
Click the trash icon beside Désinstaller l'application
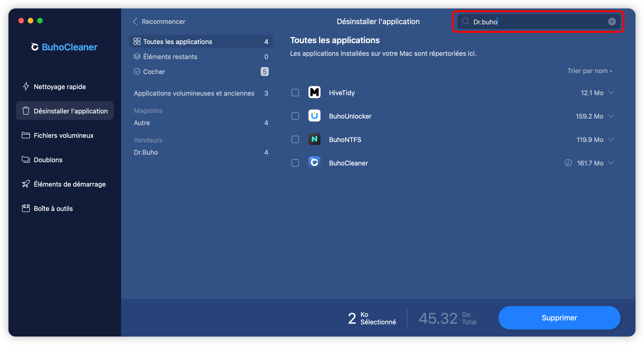click(26, 111)
